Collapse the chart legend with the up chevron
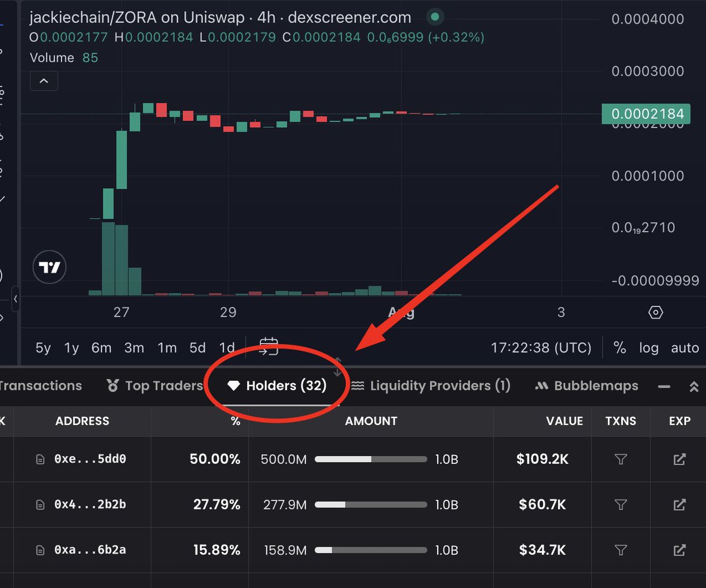 44,81
